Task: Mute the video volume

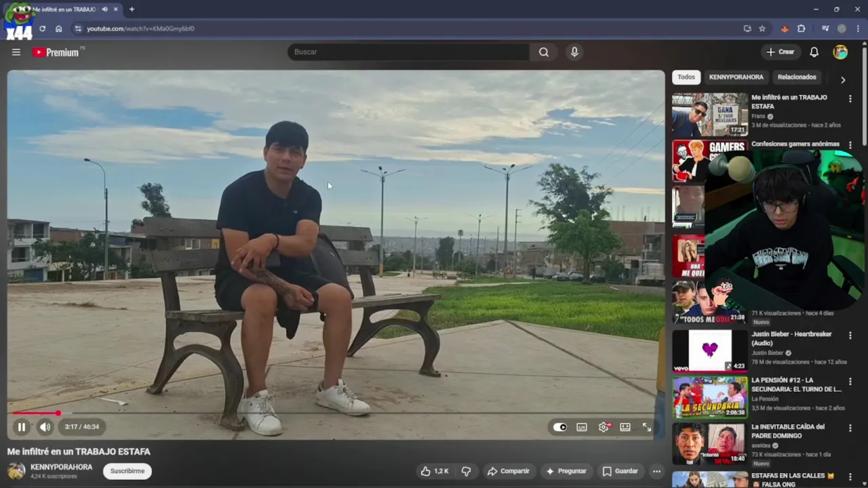Action: (45, 427)
